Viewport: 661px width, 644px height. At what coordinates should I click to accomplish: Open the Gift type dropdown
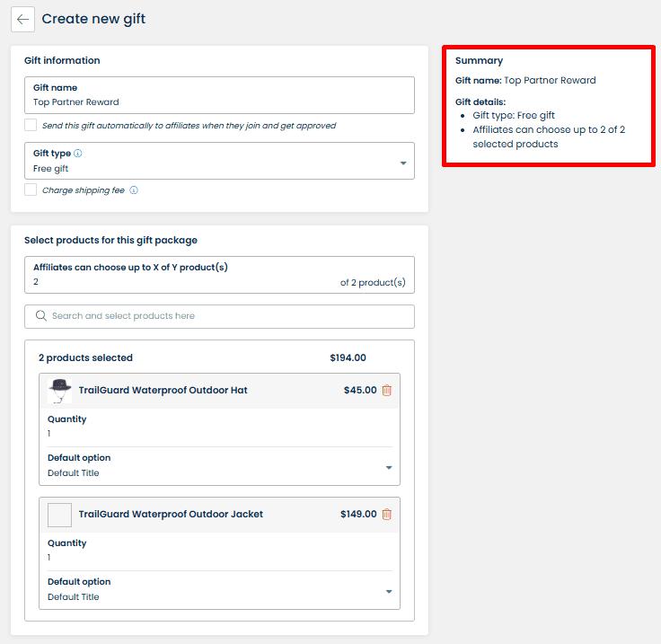click(402, 163)
